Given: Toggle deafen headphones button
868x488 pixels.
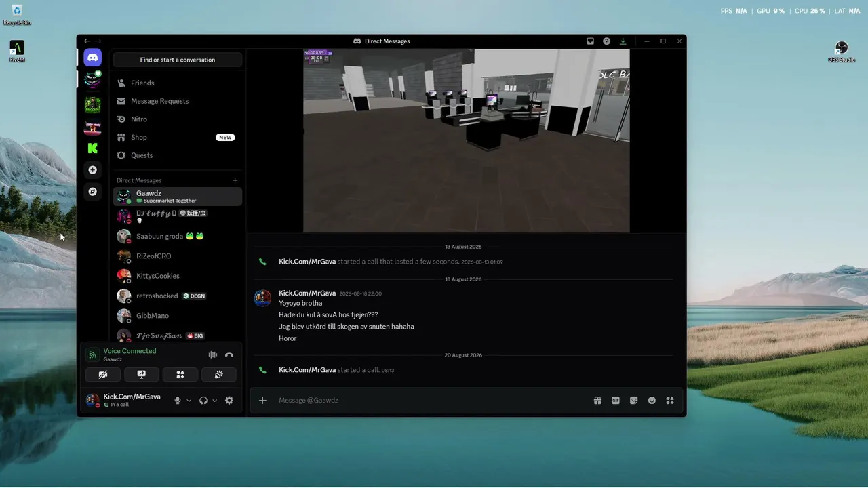Looking at the screenshot, I should point(203,401).
